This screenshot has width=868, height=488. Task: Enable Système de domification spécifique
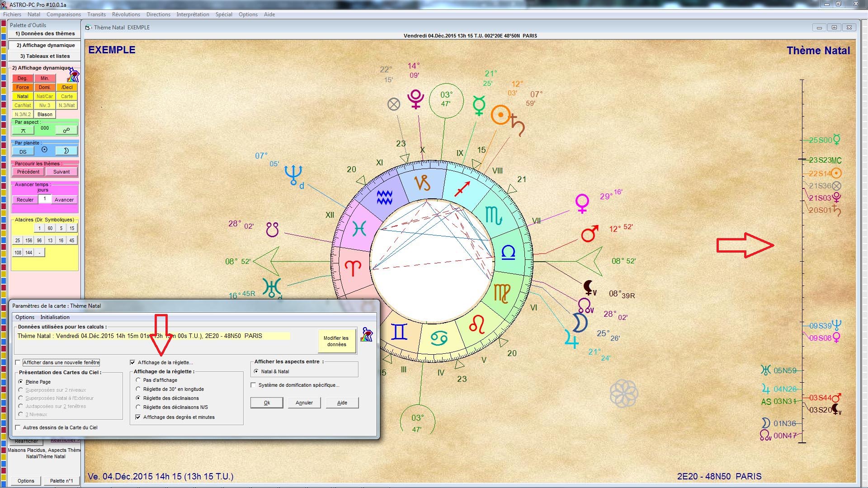(x=254, y=385)
